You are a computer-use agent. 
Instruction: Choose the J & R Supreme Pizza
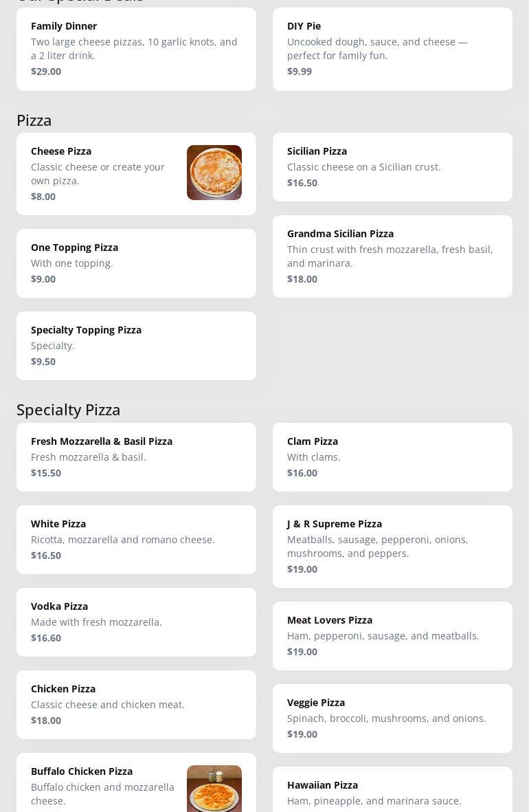click(392, 546)
